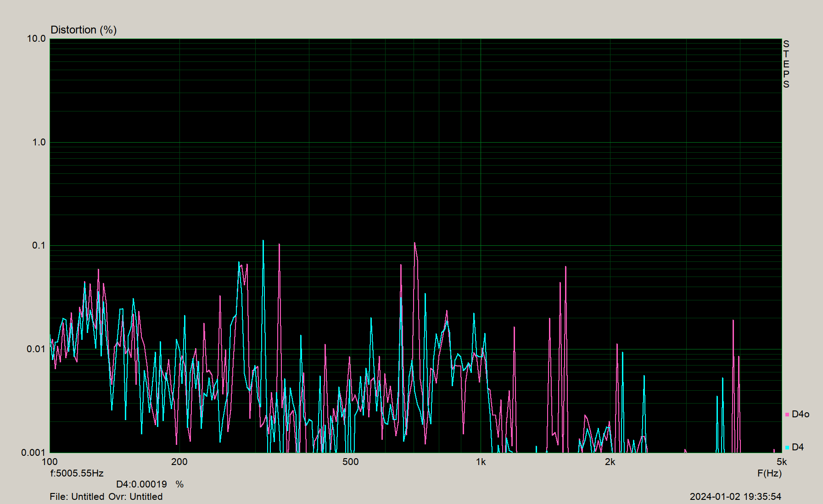The height and width of the screenshot is (504, 823).
Task: Click the cursor frequency readout f:5005.55Hz
Action: 77,473
